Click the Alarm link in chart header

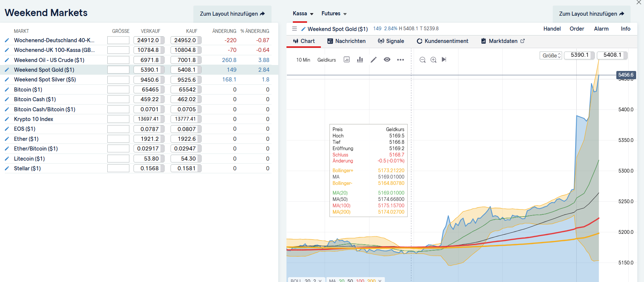(601, 29)
